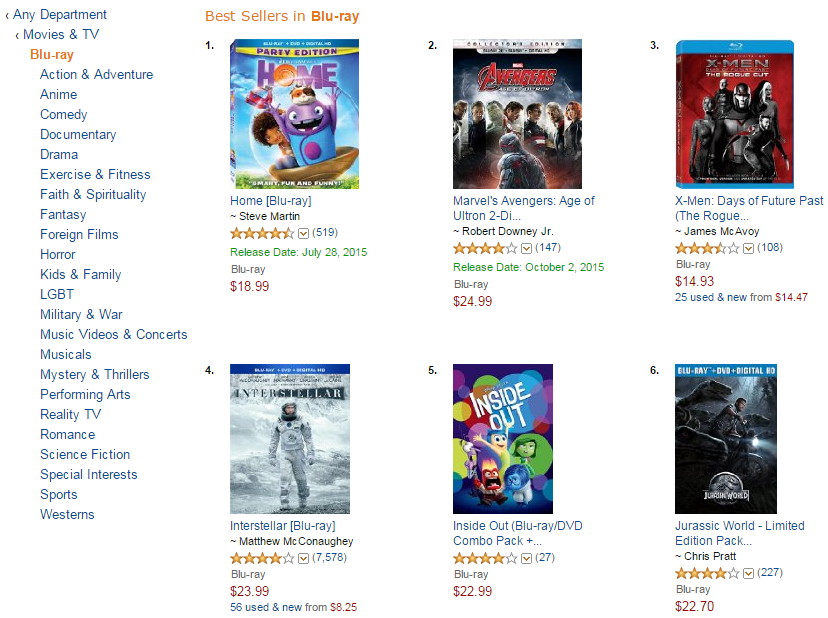This screenshot has width=828, height=618.
Task: Open the Kids & Family category
Action: pos(80,275)
